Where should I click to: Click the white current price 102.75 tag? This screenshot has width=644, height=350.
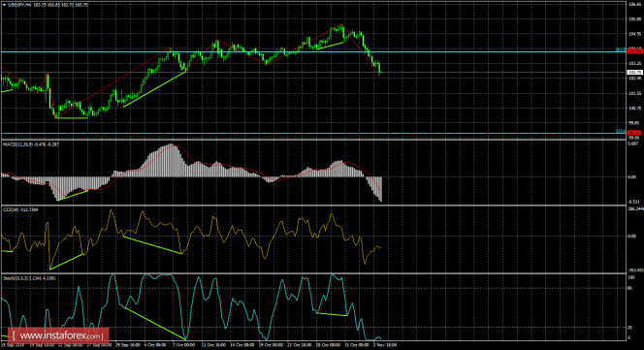[x=635, y=73]
